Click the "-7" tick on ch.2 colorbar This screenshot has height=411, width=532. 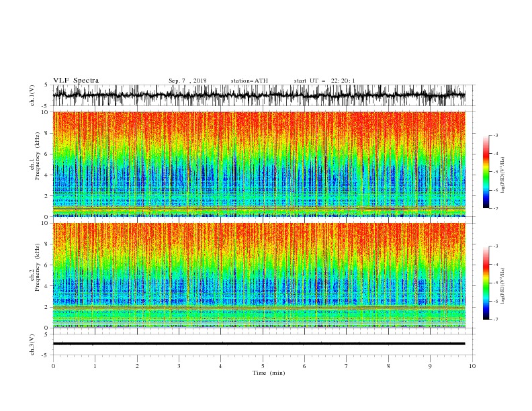pyautogui.click(x=495, y=319)
